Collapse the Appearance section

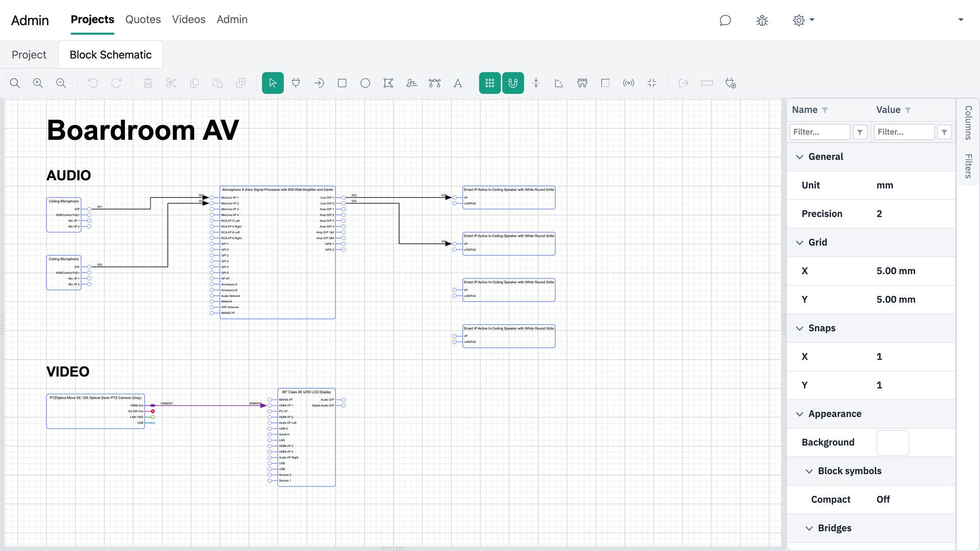(799, 414)
